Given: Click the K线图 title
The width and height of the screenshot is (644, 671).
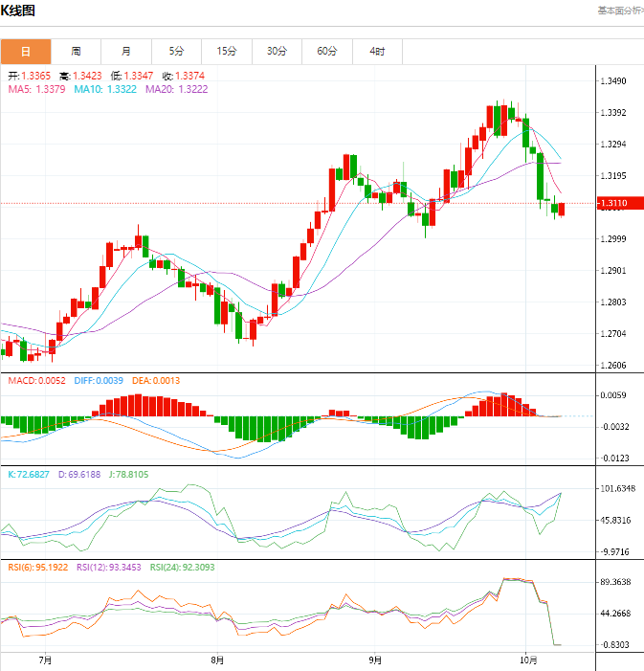Looking at the screenshot, I should click(x=18, y=11).
